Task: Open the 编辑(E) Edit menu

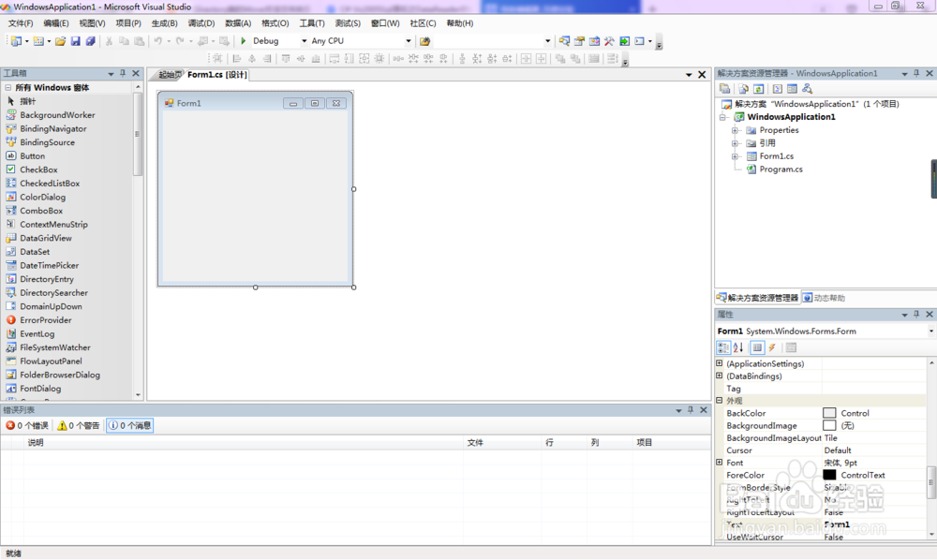Action: point(56,23)
